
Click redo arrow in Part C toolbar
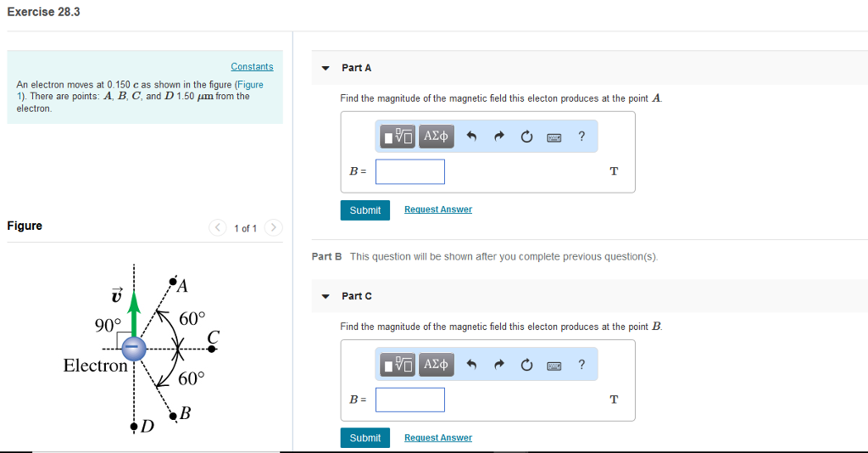(499, 365)
